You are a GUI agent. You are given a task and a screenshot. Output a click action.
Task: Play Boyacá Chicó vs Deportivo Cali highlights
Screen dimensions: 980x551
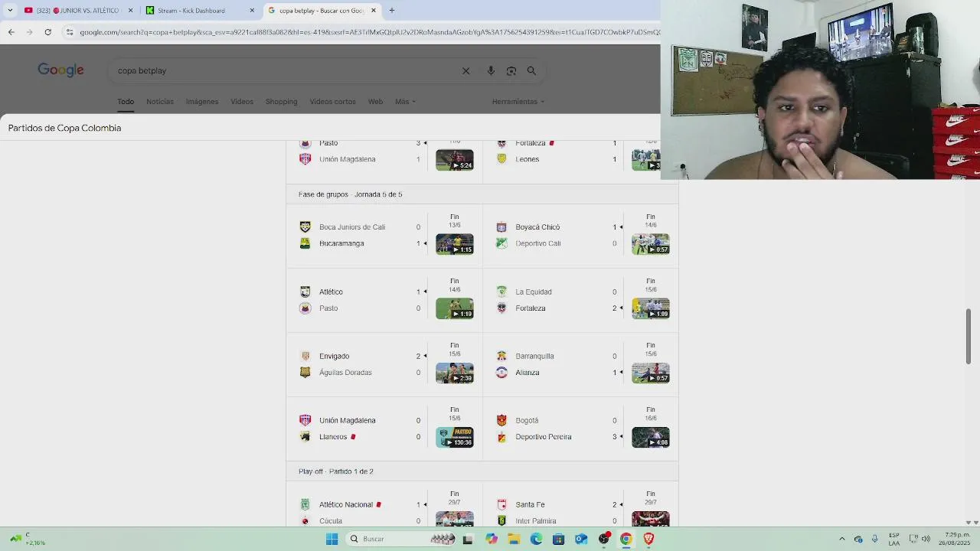click(x=651, y=244)
